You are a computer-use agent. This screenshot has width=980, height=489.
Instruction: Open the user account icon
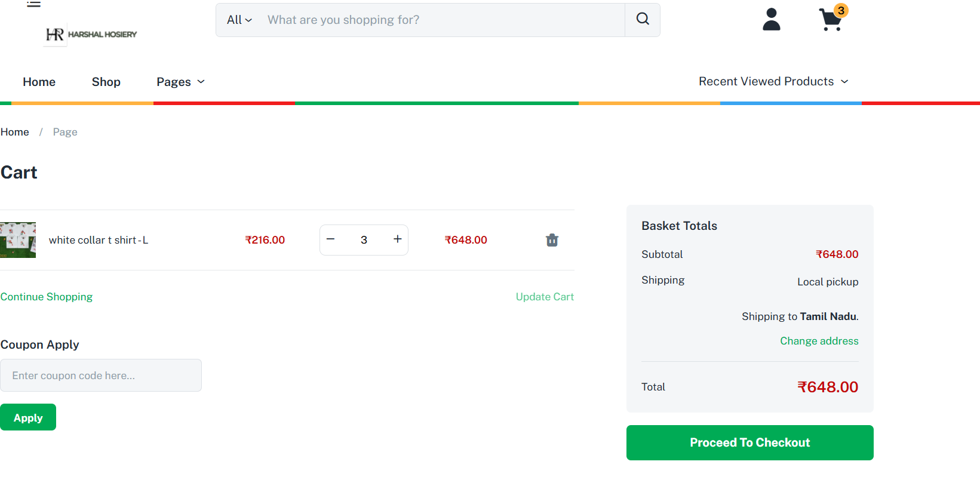(772, 20)
